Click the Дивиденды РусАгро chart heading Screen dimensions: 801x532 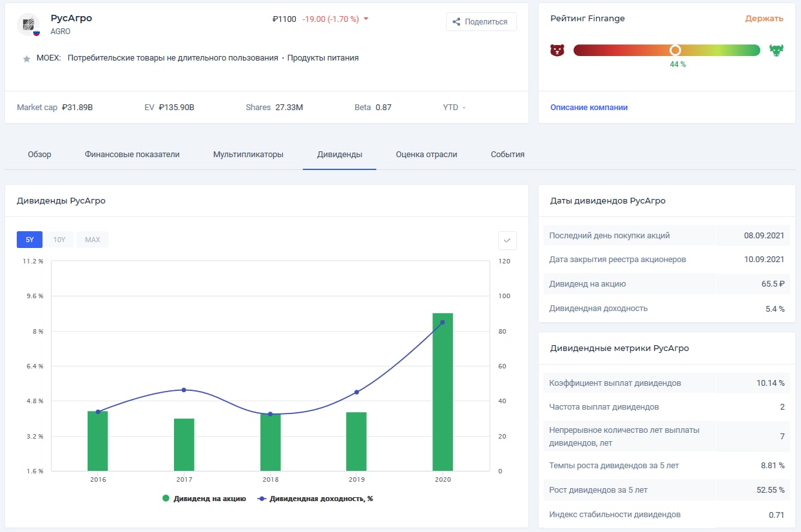[61, 201]
